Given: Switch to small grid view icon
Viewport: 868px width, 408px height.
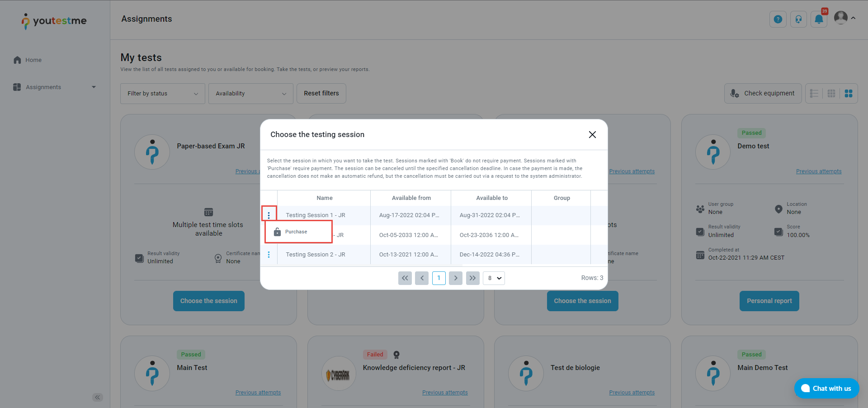Looking at the screenshot, I should click(x=831, y=94).
